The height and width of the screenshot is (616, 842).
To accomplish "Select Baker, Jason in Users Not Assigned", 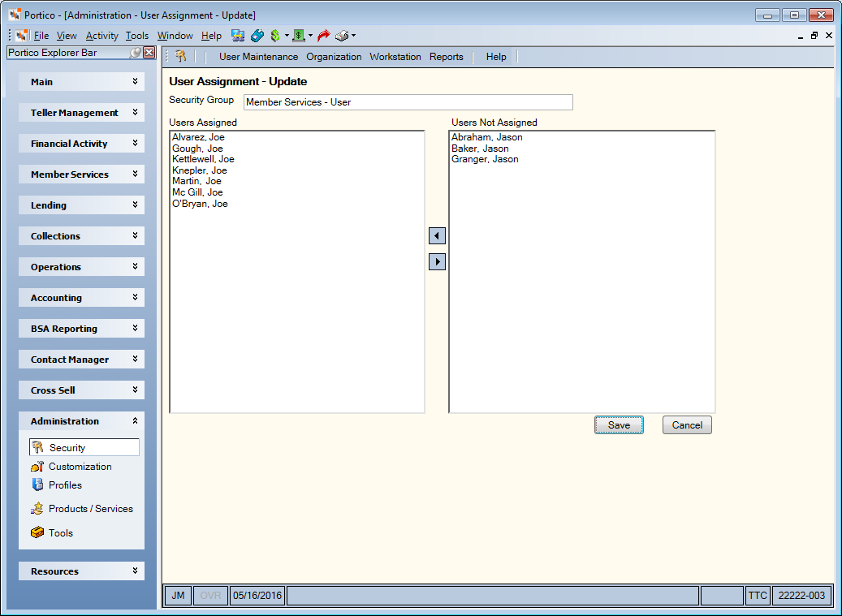I will tap(480, 149).
